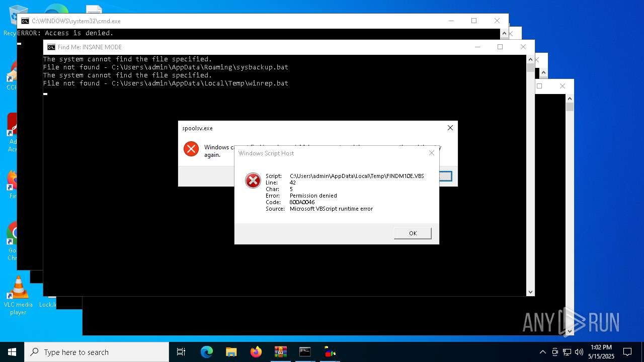Launch Firefox from taskbar
The width and height of the screenshot is (644, 362).
(256, 352)
